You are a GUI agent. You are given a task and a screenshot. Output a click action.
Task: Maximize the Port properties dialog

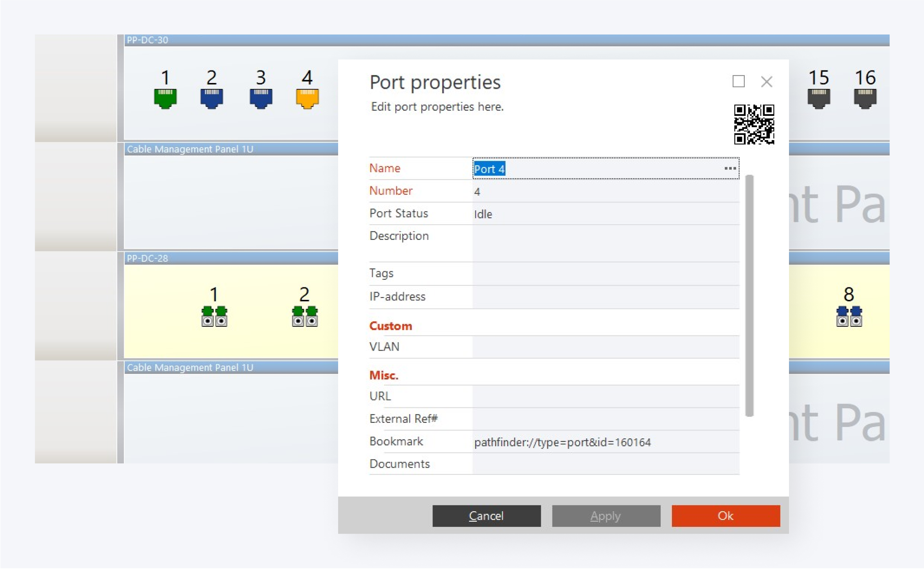click(738, 81)
